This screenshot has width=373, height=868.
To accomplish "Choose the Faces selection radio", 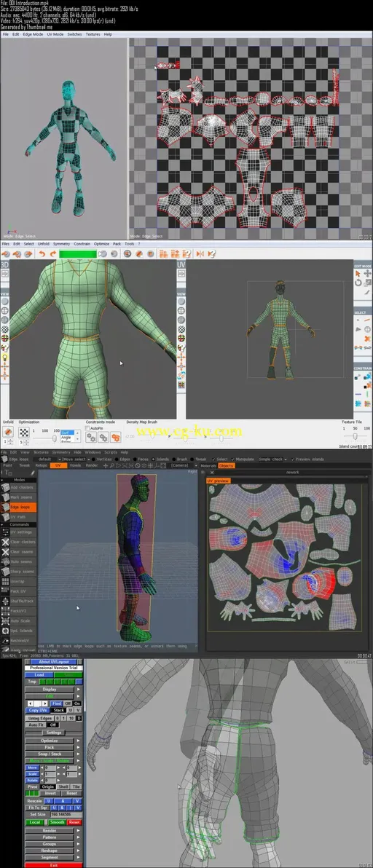I will point(135,459).
